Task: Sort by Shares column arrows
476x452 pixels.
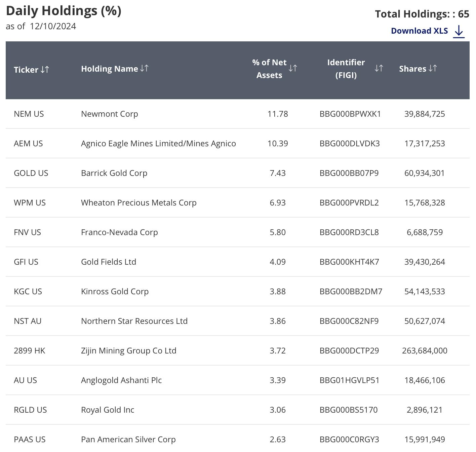Action: pos(433,68)
